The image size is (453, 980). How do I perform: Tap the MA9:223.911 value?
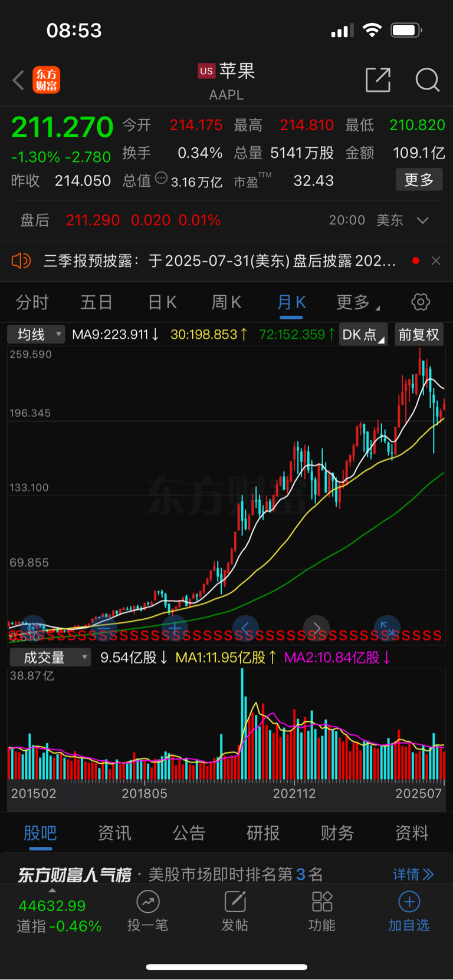tap(115, 335)
